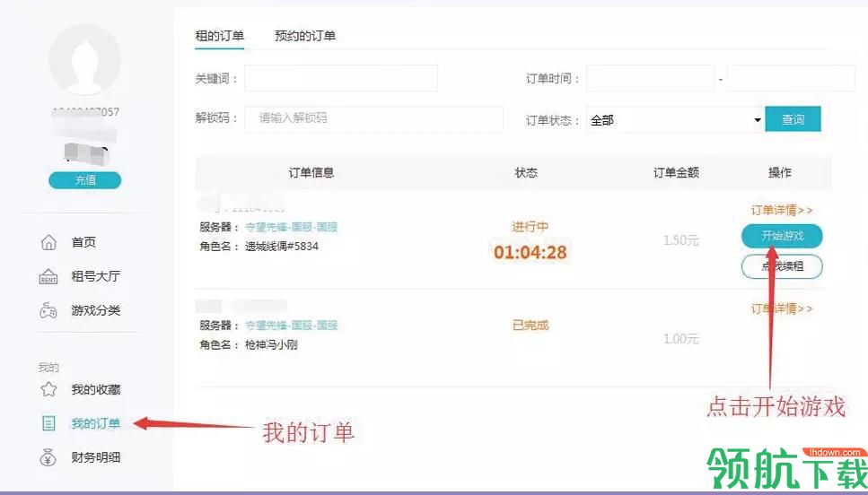Click the order list icon beside 我的订单

(48, 423)
